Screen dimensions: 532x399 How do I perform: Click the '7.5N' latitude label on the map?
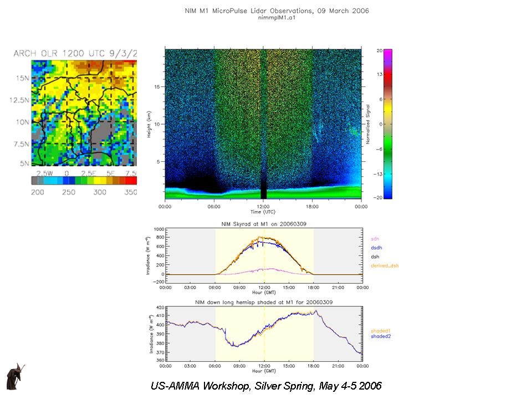[22, 144]
